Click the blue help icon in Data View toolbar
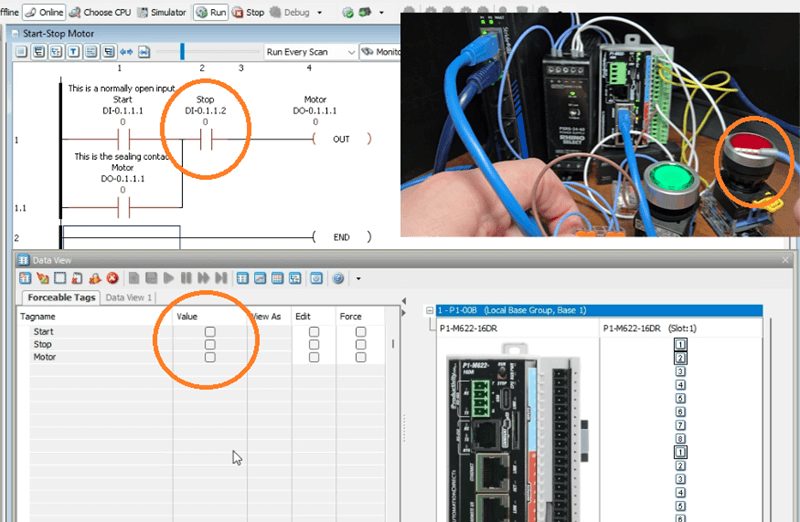This screenshot has width=800, height=522. coord(338,278)
